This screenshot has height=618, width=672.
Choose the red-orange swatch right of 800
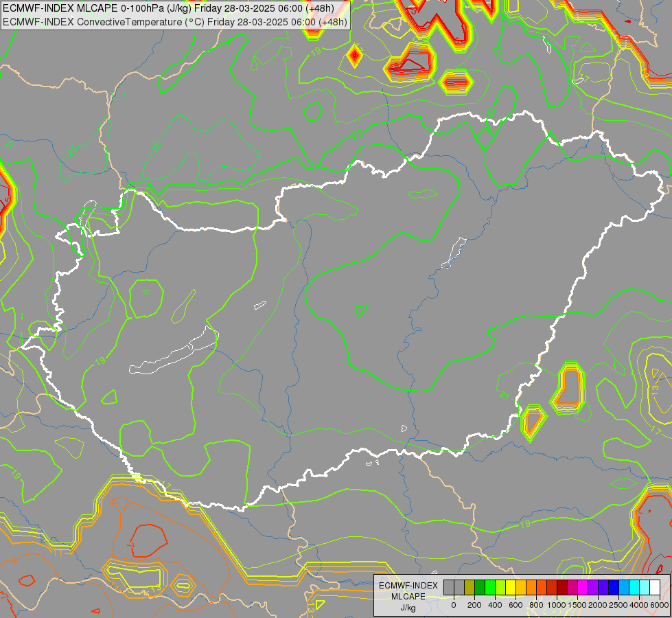coord(542,588)
